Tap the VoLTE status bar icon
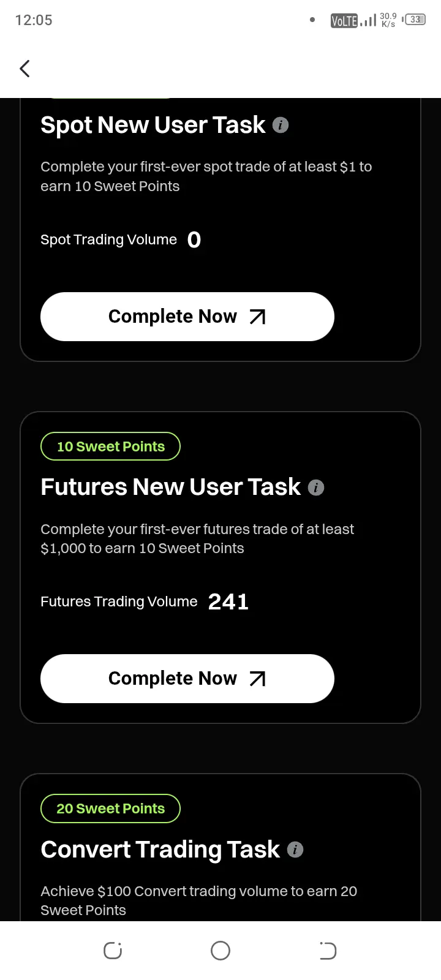441x980 pixels. point(344,21)
